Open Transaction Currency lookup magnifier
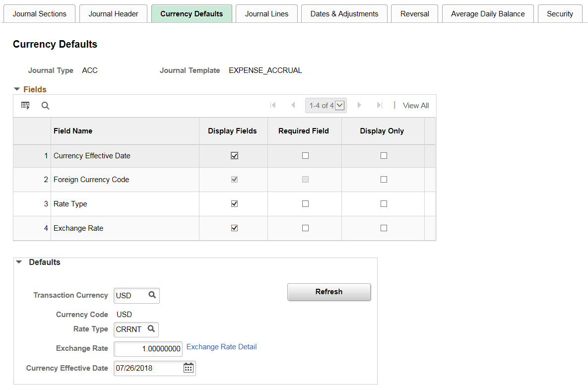Viewport: 588px width, 390px height. click(x=153, y=295)
